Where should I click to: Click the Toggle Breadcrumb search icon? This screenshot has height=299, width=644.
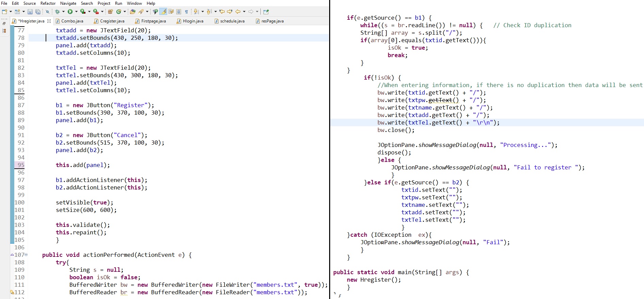pyautogui.click(x=156, y=12)
